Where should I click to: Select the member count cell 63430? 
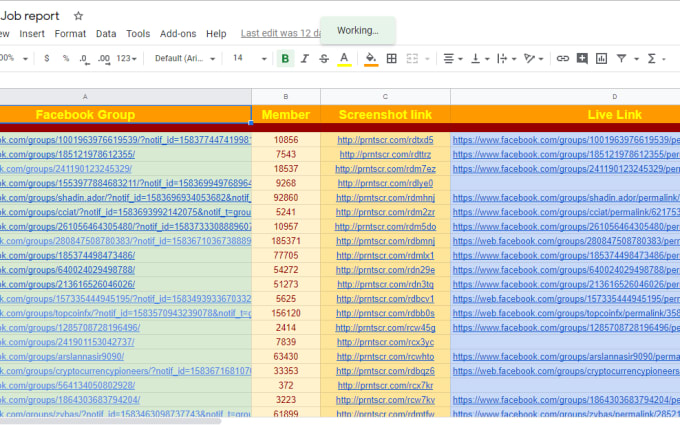(x=286, y=356)
